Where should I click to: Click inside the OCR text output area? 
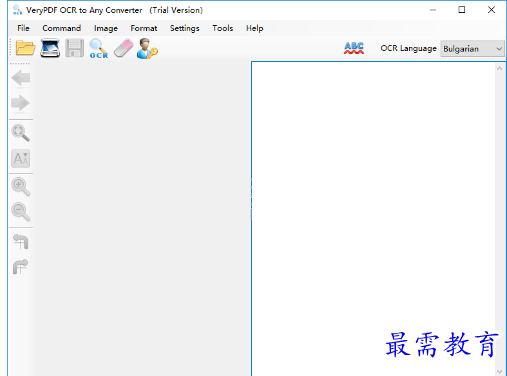(373, 218)
